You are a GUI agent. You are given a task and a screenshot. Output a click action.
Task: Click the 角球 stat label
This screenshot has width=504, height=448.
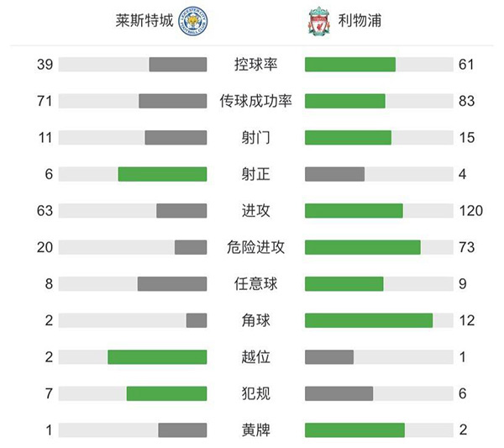[256, 320]
